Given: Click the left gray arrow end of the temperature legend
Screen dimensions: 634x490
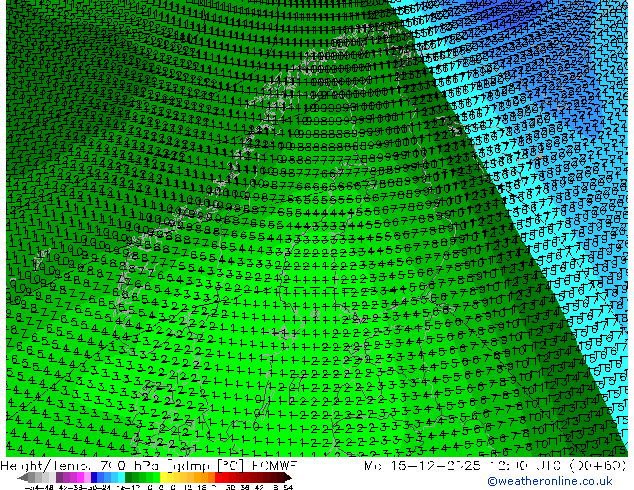Looking at the screenshot, I should pyautogui.click(x=22, y=477).
